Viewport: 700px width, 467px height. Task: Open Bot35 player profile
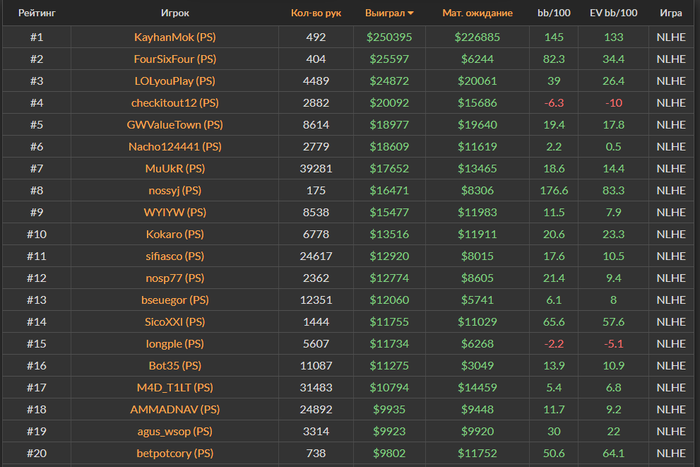pyautogui.click(x=164, y=365)
